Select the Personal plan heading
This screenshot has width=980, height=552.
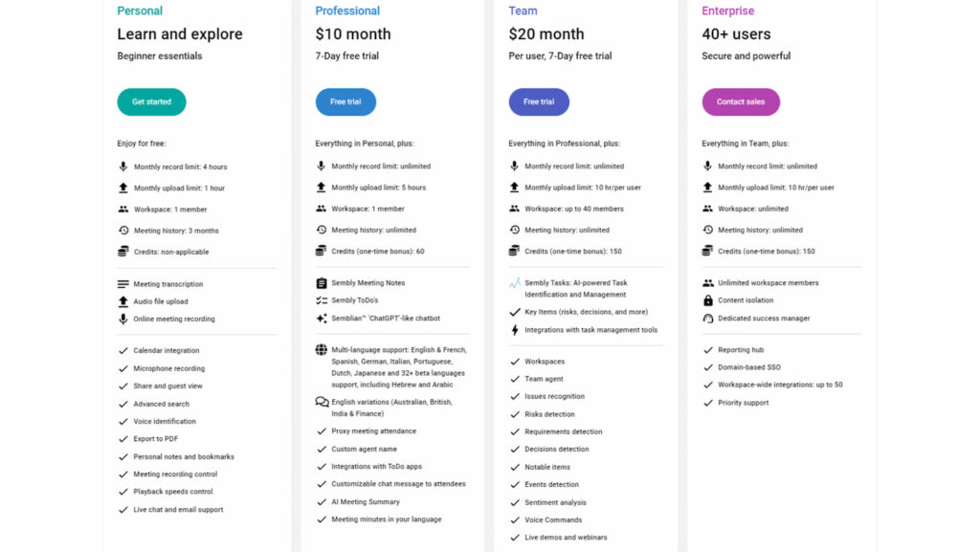pos(140,11)
